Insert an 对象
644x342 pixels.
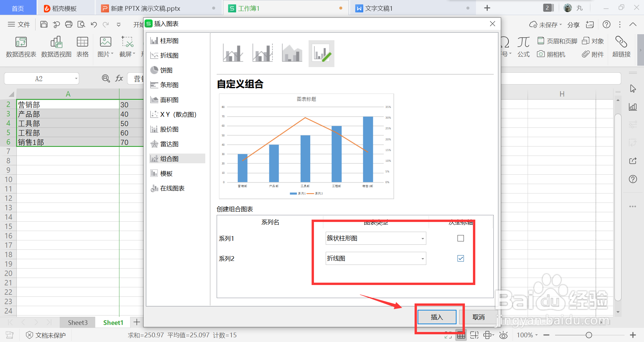point(593,41)
